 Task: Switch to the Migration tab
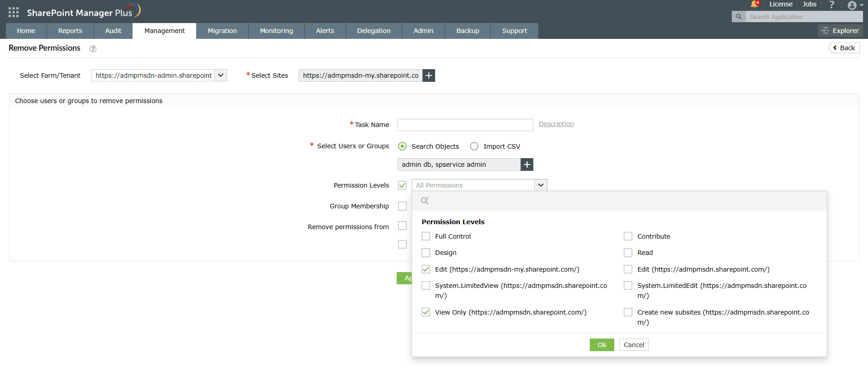tap(222, 31)
